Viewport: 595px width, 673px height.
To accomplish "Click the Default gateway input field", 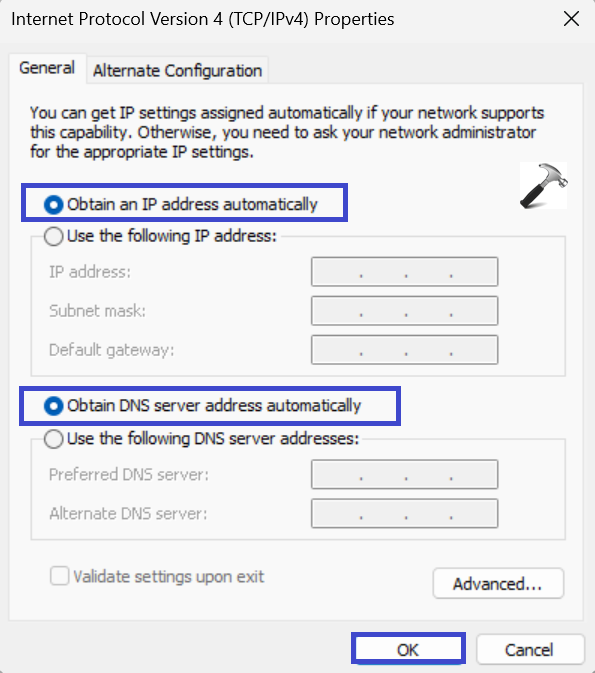I will tap(404, 350).
